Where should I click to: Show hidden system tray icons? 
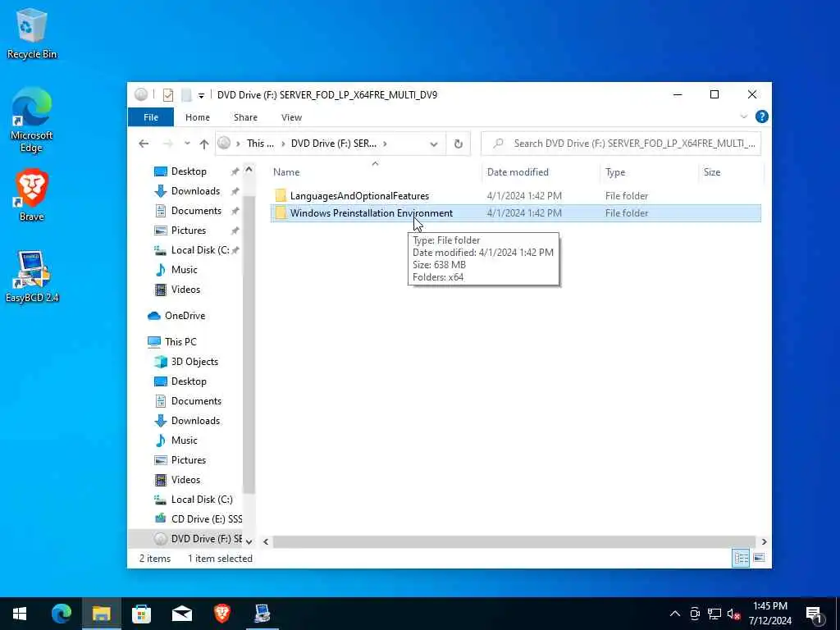tap(674, 614)
